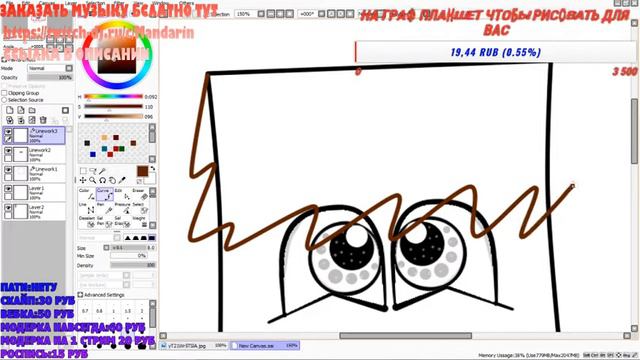640x360 pixels.
Task: Adjust the layer Opacity slider
Action: (50, 78)
